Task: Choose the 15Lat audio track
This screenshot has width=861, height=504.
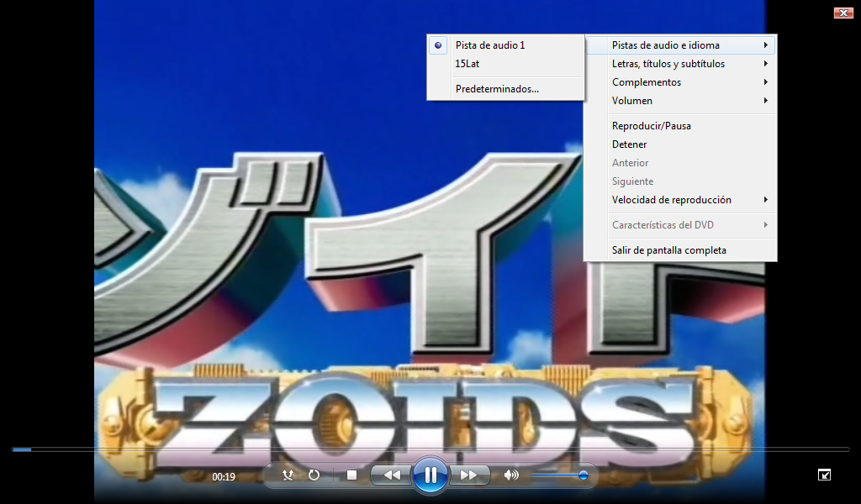Action: coord(505,64)
